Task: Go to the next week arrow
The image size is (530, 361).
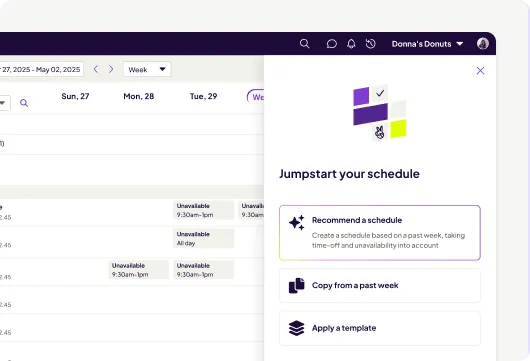Action: pyautogui.click(x=111, y=69)
